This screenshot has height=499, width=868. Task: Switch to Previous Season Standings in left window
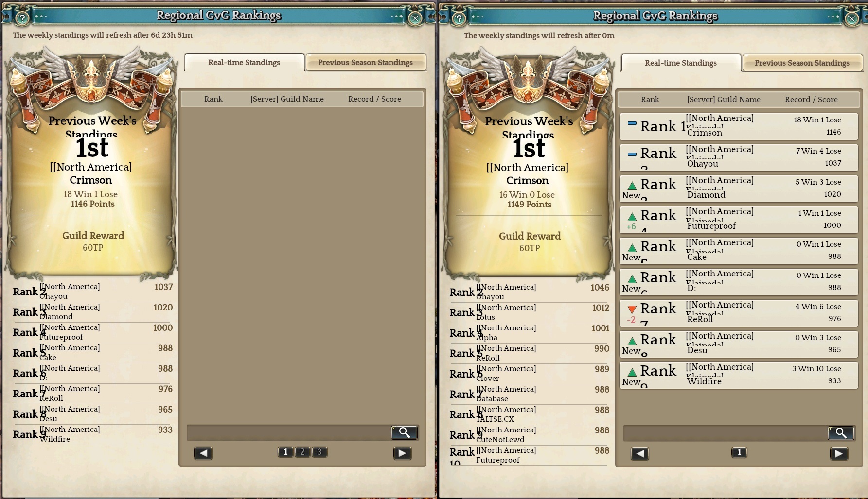coord(366,62)
